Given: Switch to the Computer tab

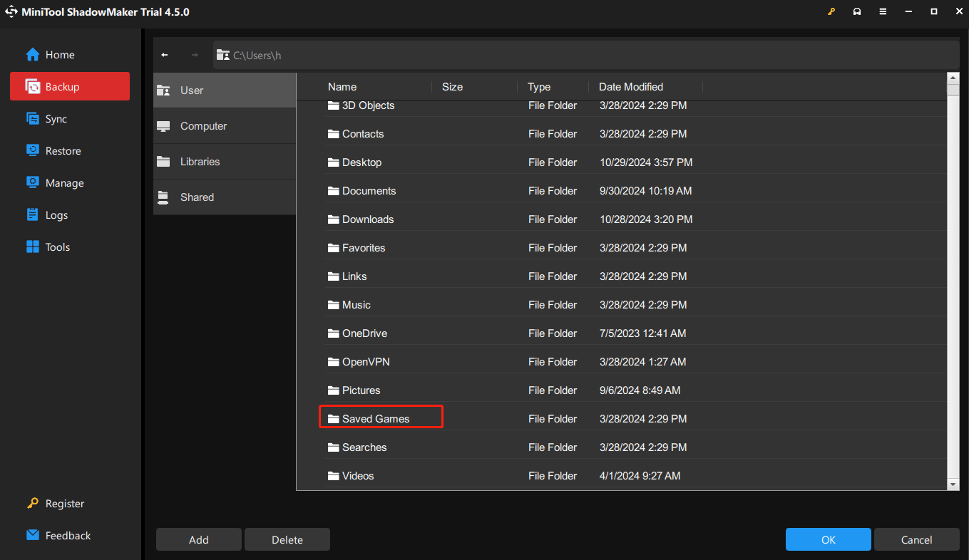Looking at the screenshot, I should pyautogui.click(x=225, y=126).
